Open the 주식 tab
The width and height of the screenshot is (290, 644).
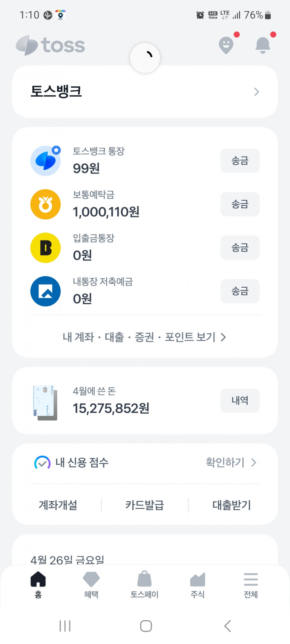tap(198, 584)
